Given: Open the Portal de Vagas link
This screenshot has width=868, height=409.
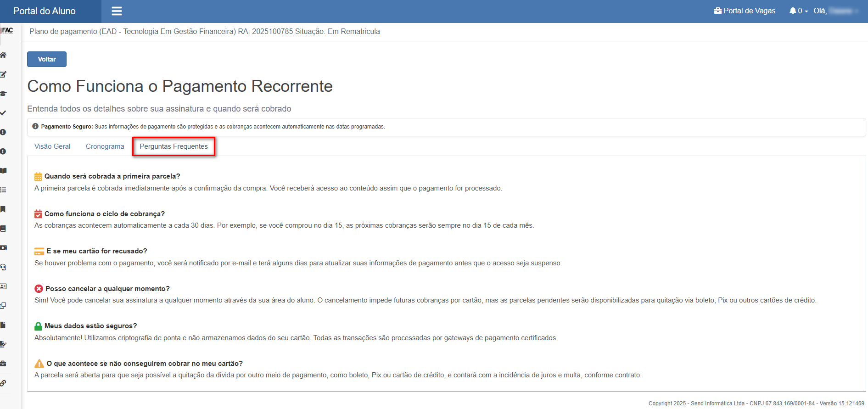Looking at the screenshot, I should (745, 11).
